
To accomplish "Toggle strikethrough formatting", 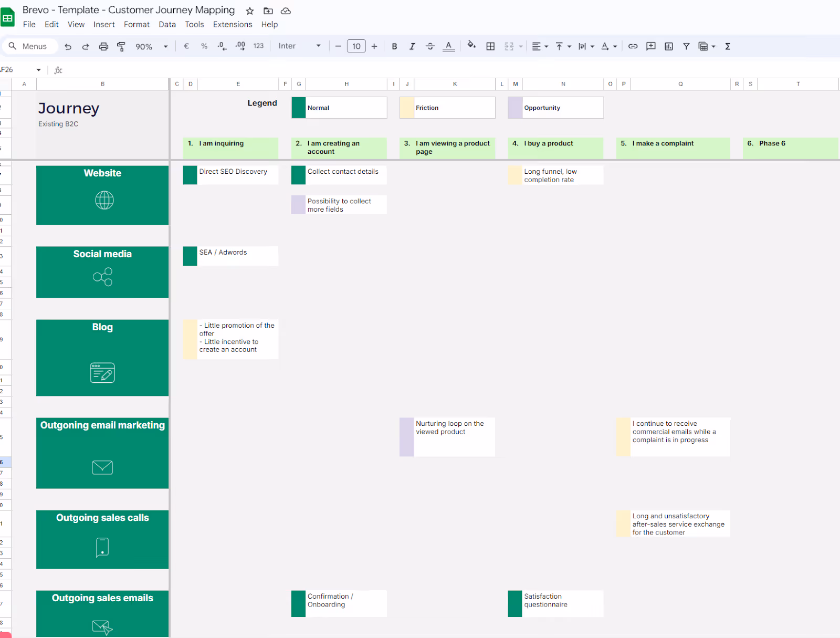I will tap(430, 46).
